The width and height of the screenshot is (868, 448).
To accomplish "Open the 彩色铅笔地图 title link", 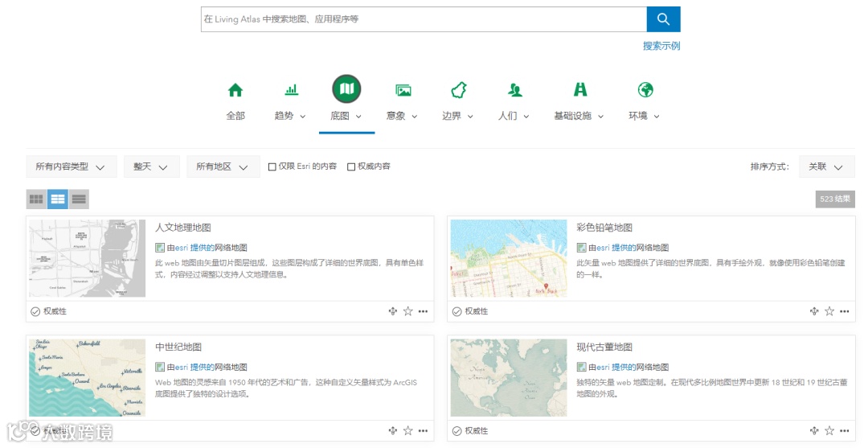I will point(604,228).
